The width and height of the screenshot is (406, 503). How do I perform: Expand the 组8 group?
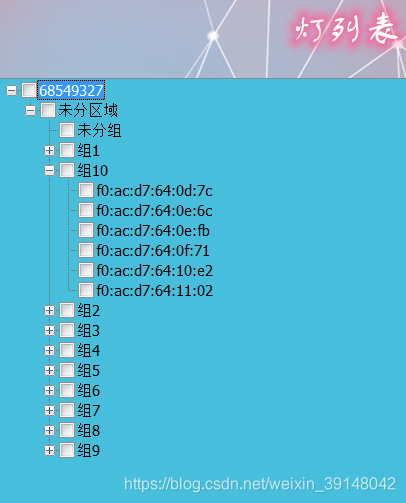click(x=49, y=431)
